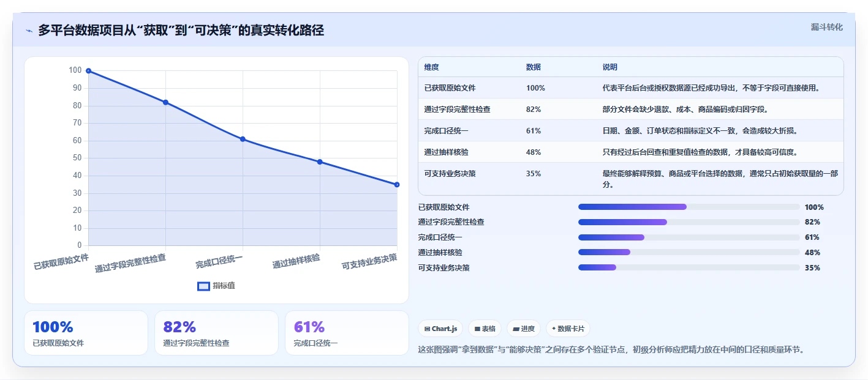The height and width of the screenshot is (380, 868).
Task: Click description starting 日期、金额、订单状态
Action: pos(700,131)
